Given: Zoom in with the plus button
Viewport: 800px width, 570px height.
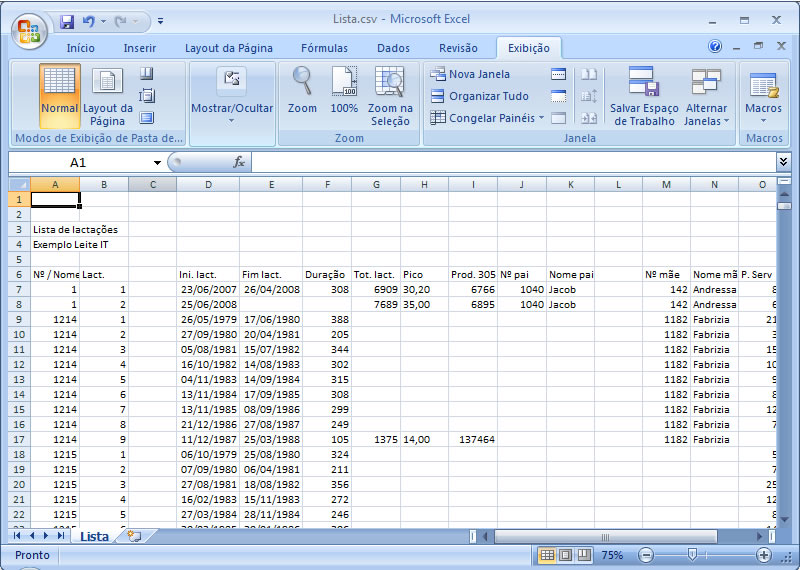Looking at the screenshot, I should tap(764, 555).
